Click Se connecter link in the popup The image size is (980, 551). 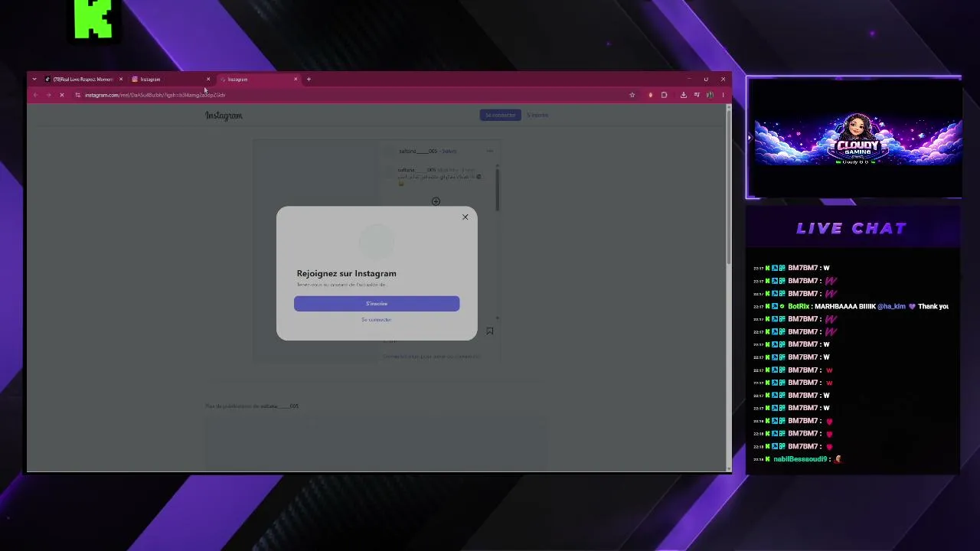376,319
